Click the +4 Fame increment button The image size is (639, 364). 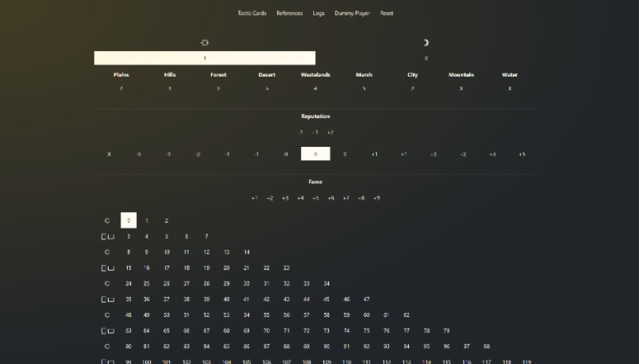coord(300,198)
